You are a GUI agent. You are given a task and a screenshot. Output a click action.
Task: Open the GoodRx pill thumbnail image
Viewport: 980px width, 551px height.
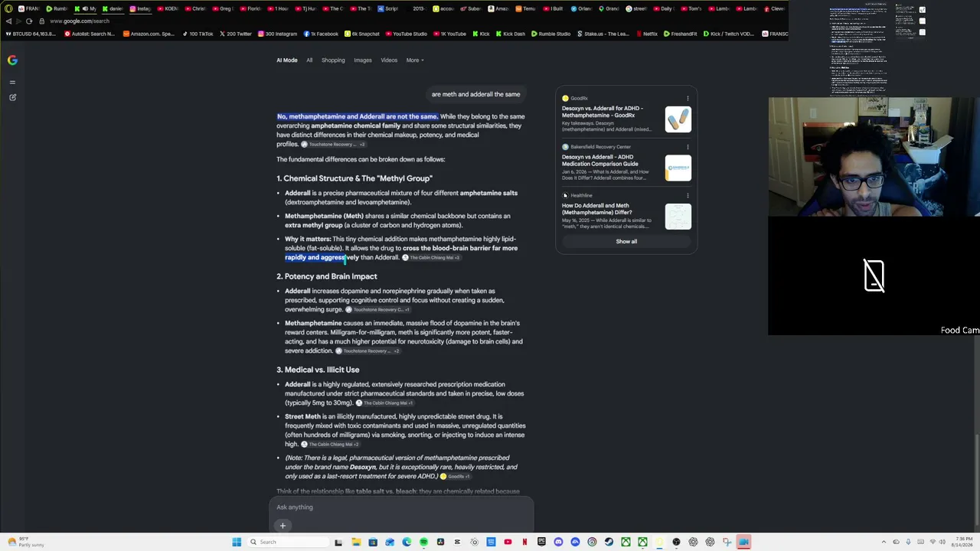click(x=678, y=119)
